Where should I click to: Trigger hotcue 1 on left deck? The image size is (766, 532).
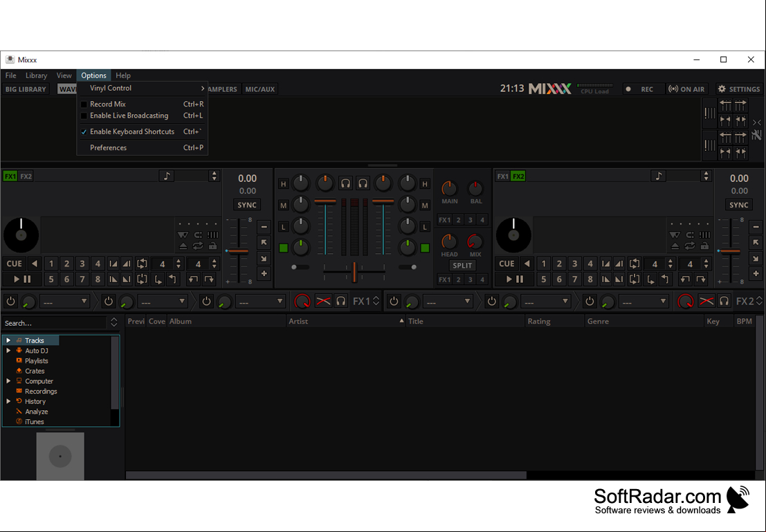(x=51, y=264)
